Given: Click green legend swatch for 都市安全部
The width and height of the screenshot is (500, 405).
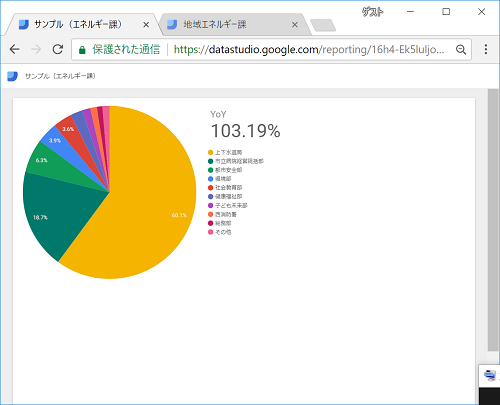Looking at the screenshot, I should tap(210, 170).
